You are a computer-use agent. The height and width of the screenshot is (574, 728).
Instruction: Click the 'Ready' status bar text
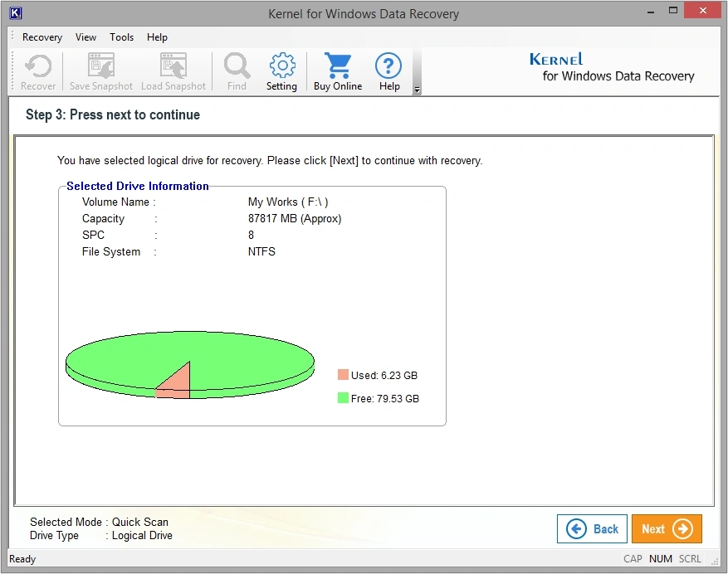(22, 559)
